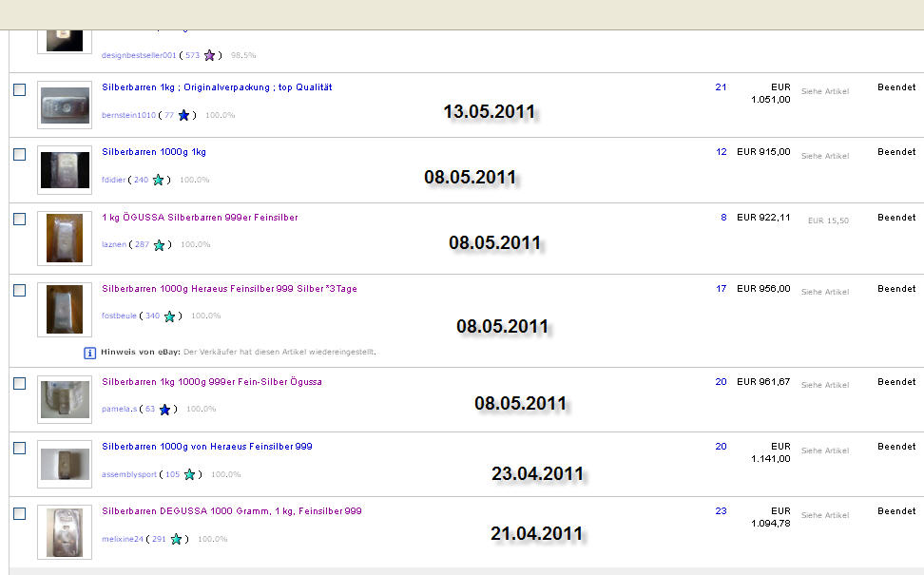Show the 20 bids on von Heraeus listing

point(721,447)
